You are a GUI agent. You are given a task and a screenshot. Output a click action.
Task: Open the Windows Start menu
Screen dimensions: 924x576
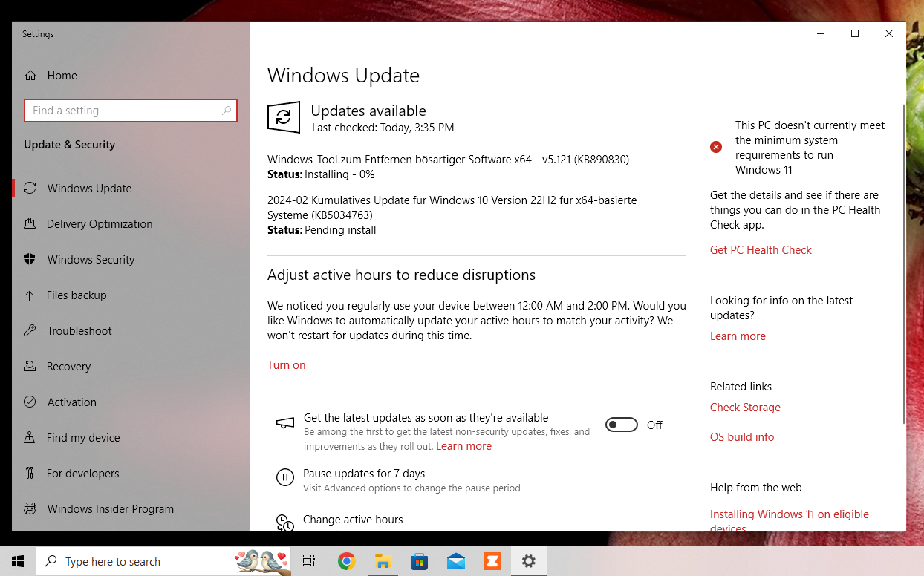click(18, 562)
